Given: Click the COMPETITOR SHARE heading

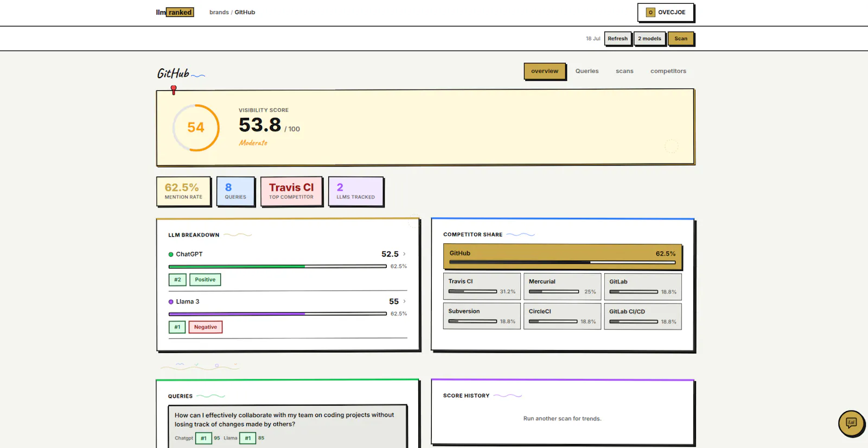Looking at the screenshot, I should point(473,235).
